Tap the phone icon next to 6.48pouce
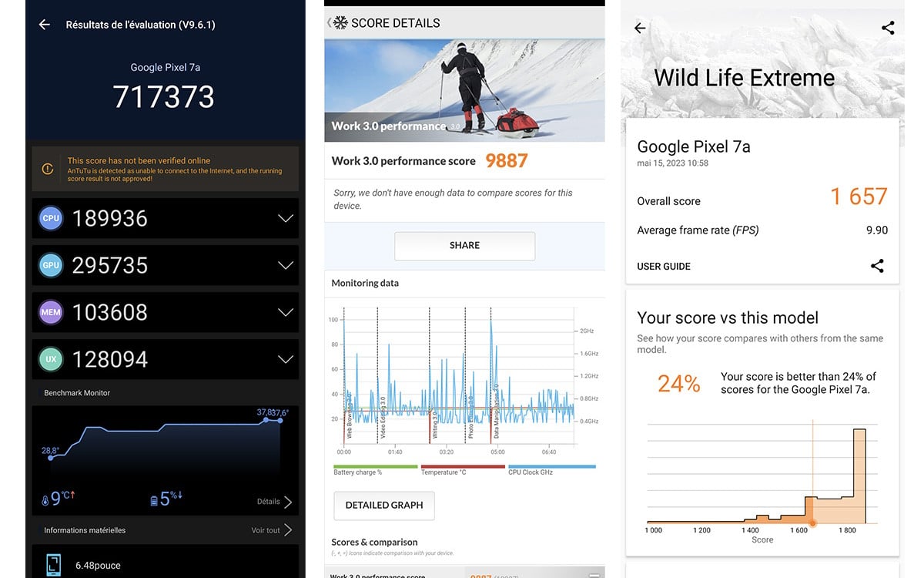 (54, 565)
